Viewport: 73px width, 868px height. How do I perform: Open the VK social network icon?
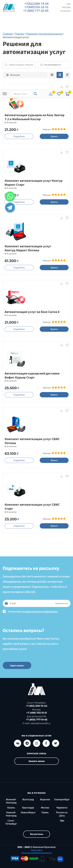pos(17,743)
